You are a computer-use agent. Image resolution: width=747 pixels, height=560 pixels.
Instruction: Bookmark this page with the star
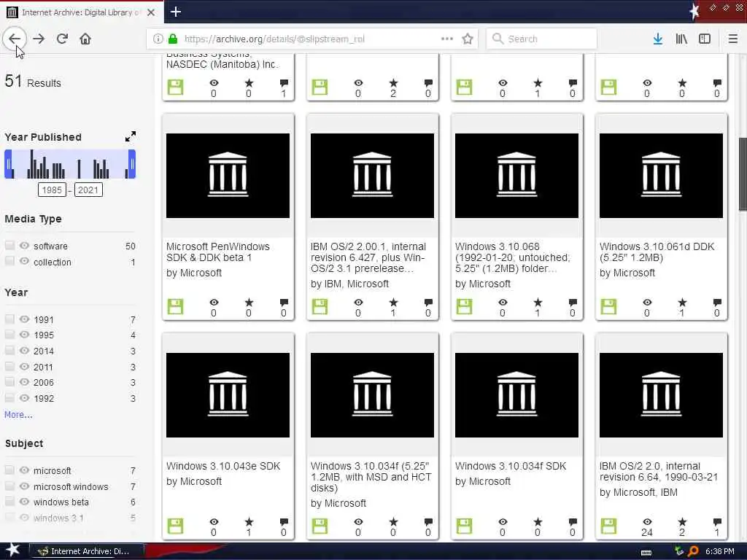tap(468, 39)
